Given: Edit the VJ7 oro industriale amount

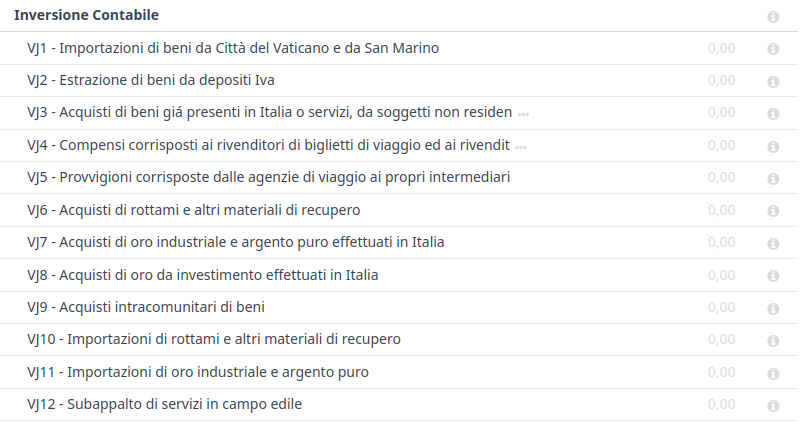Looking at the screenshot, I should coord(720,242).
